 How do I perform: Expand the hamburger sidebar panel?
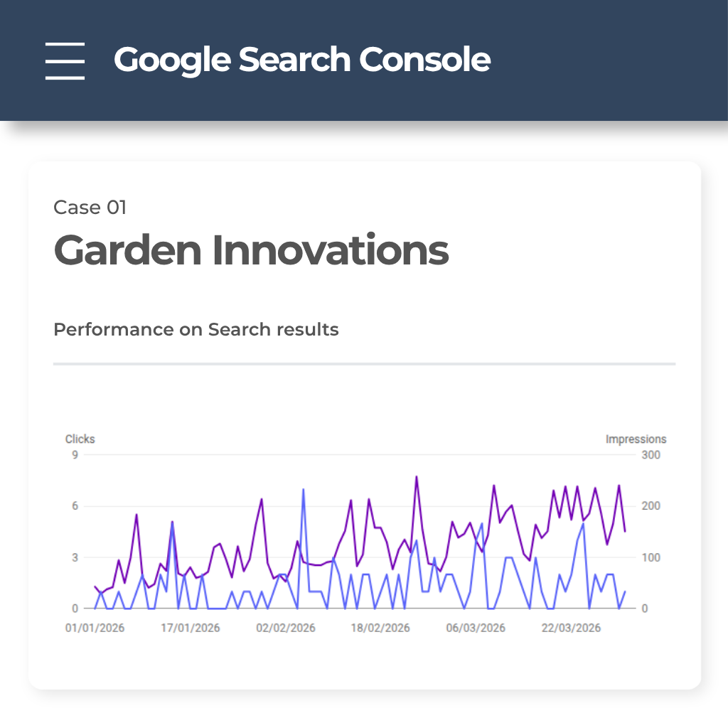coord(65,60)
